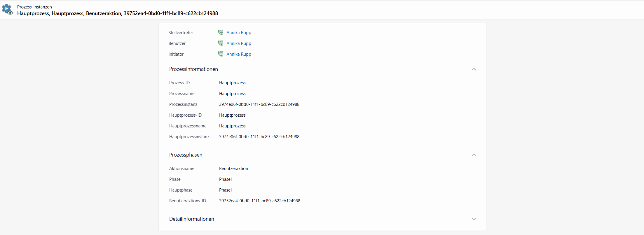Click the Prozess-Instanzen breadcrumb label
Viewport: 644px width, 235px height.
(x=34, y=7)
